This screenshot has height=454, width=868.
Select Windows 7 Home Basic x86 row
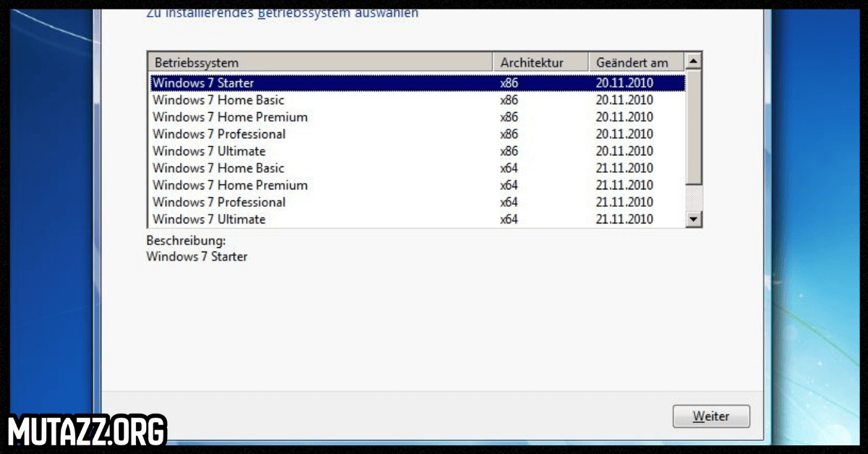pyautogui.click(x=218, y=100)
